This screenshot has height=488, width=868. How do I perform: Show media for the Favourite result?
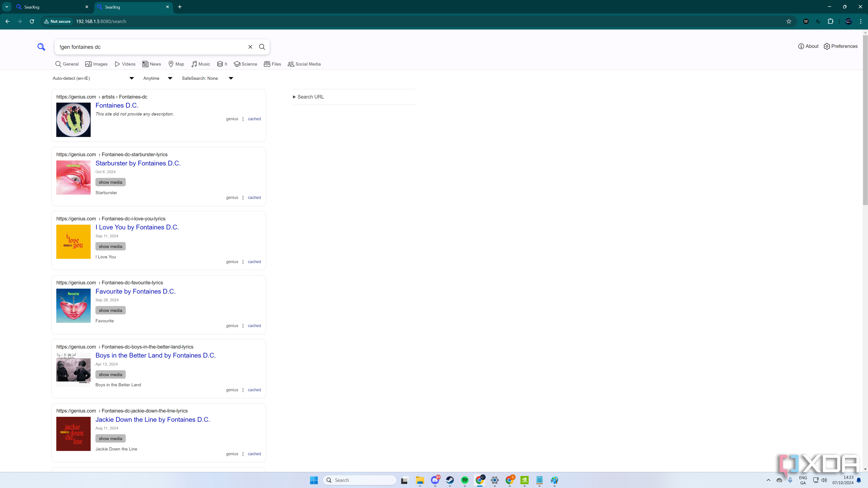pyautogui.click(x=111, y=310)
